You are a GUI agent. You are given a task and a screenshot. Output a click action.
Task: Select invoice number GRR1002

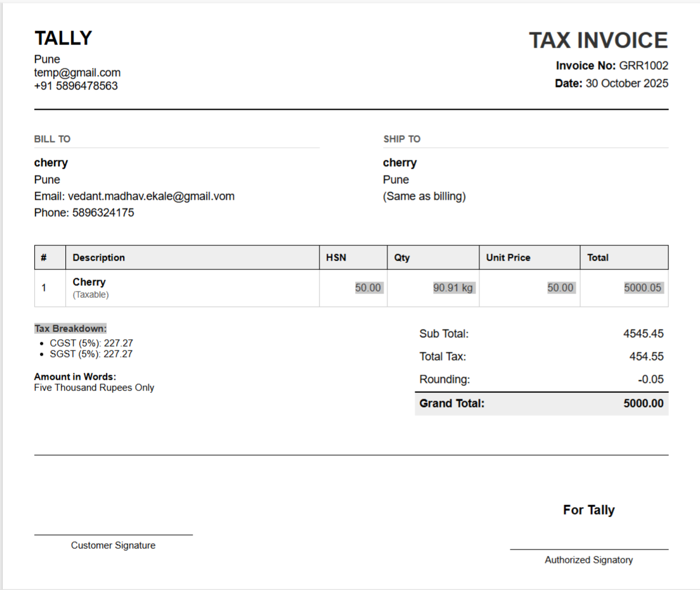coord(643,66)
